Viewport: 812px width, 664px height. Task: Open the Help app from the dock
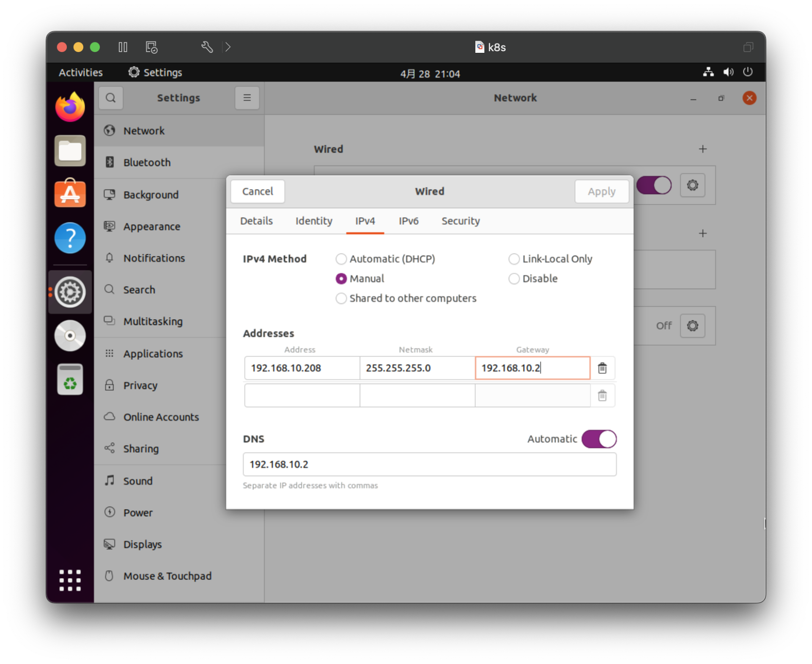[x=70, y=238]
